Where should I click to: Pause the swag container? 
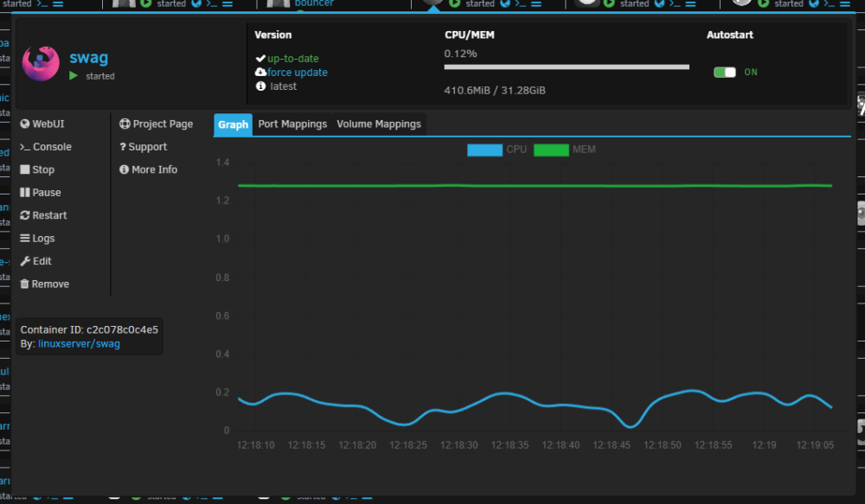click(x=41, y=193)
